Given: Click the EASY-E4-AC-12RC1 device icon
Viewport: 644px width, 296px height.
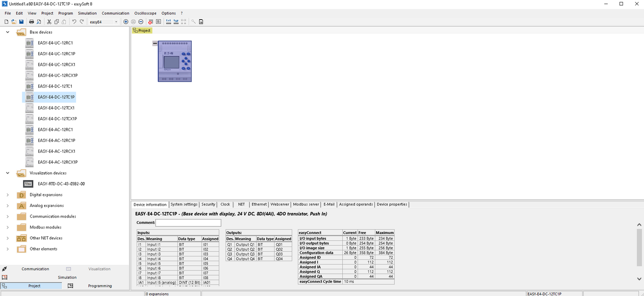Looking at the screenshot, I should [x=29, y=130].
